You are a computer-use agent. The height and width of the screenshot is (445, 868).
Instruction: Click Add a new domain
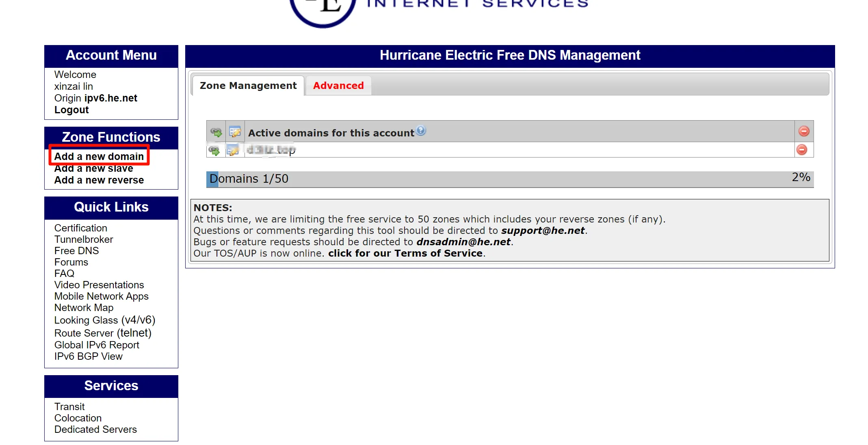(x=99, y=156)
